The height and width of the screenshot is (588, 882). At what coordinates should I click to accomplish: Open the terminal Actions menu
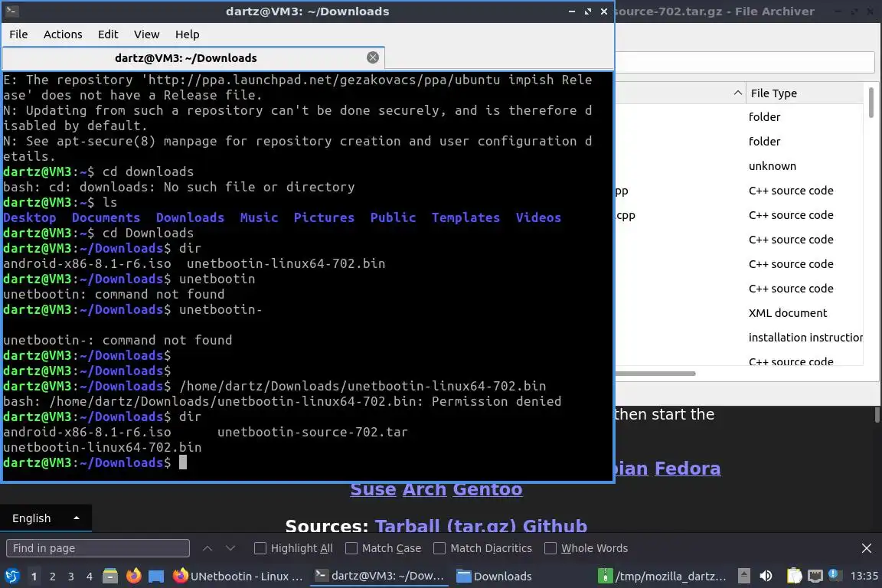(x=63, y=34)
